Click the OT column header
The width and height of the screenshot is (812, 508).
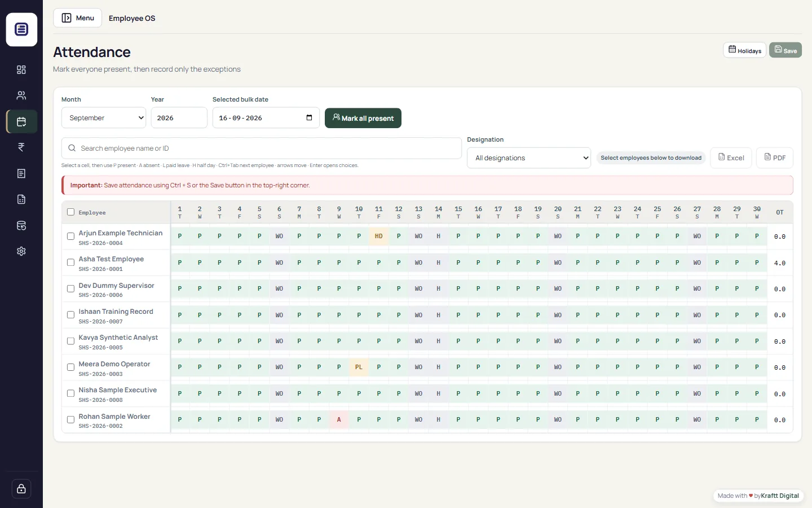click(x=780, y=212)
